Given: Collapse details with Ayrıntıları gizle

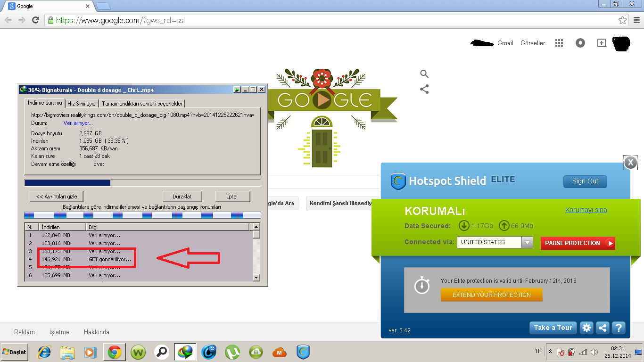Looking at the screenshot, I should point(57,196).
